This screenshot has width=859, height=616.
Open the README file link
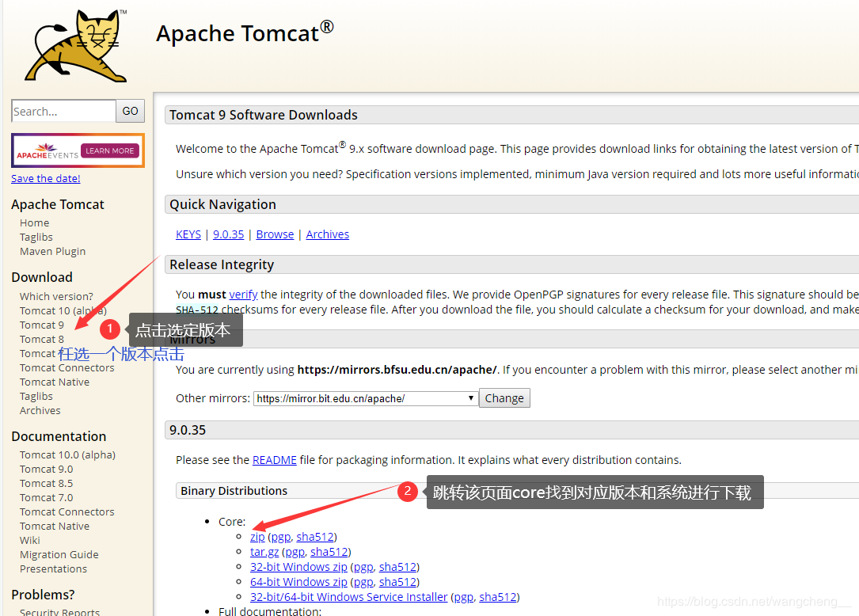(275, 460)
